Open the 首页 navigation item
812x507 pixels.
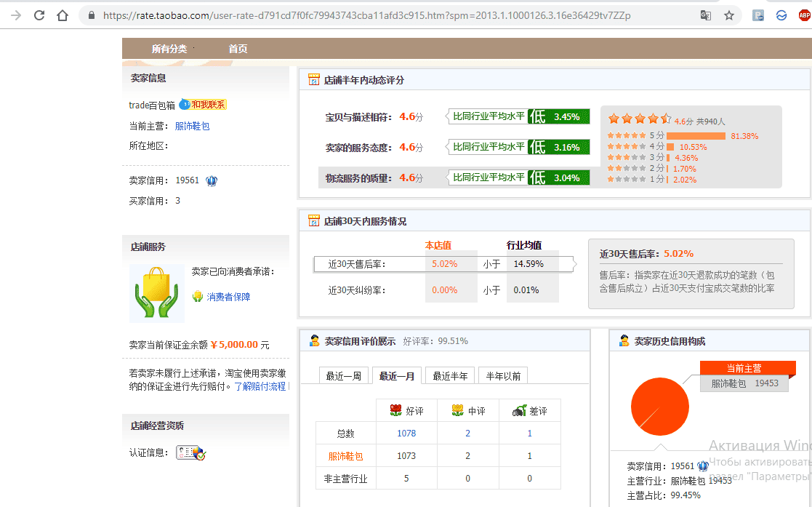238,49
